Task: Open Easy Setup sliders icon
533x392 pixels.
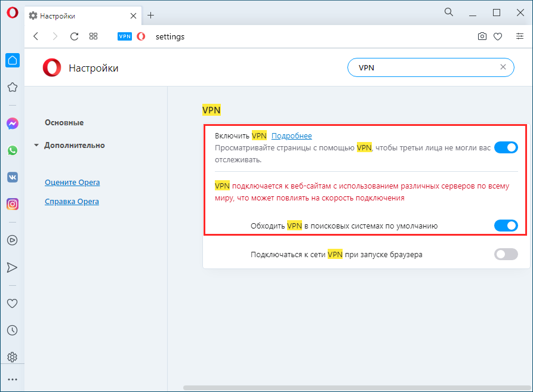Action: 520,36
